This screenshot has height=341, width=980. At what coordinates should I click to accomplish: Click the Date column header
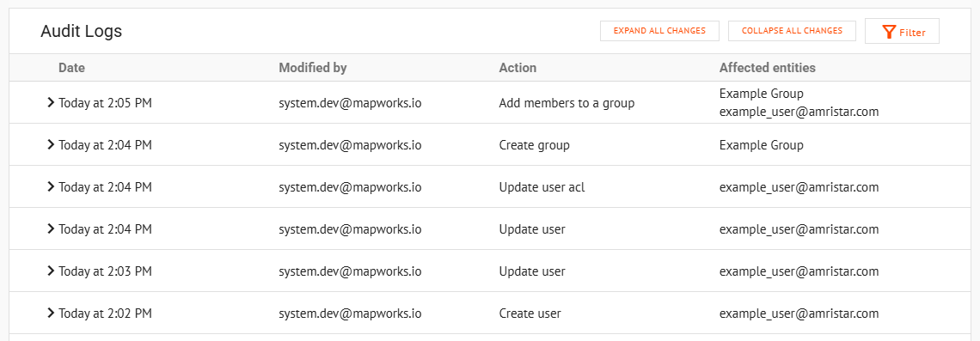coord(72,68)
